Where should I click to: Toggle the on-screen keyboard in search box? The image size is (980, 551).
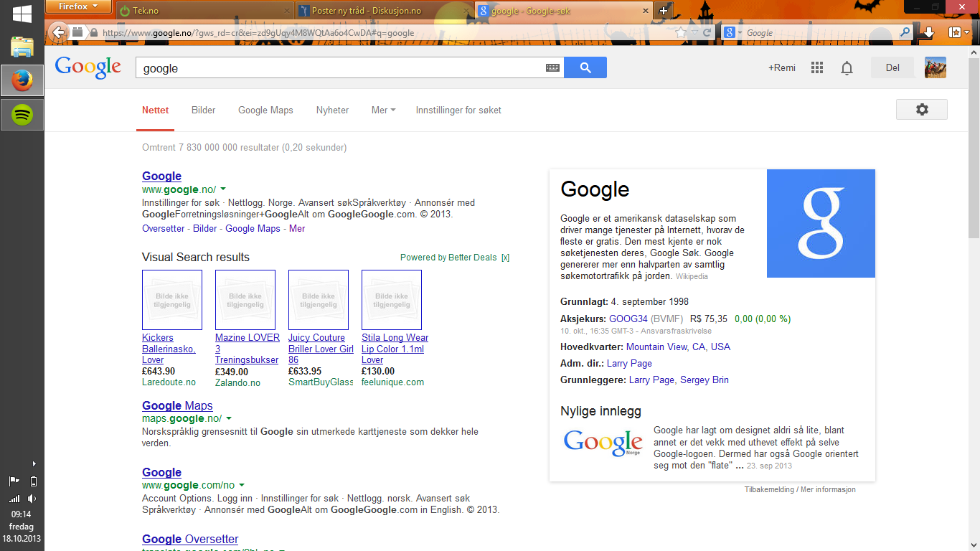(x=552, y=68)
